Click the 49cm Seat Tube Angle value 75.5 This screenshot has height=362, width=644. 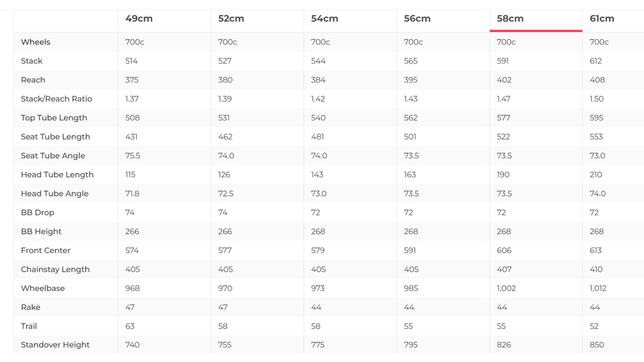[132, 156]
